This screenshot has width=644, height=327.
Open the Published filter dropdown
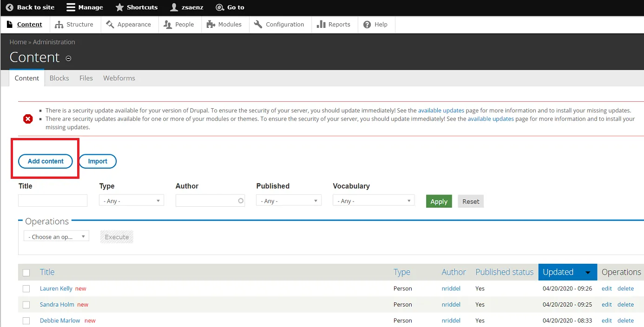289,200
